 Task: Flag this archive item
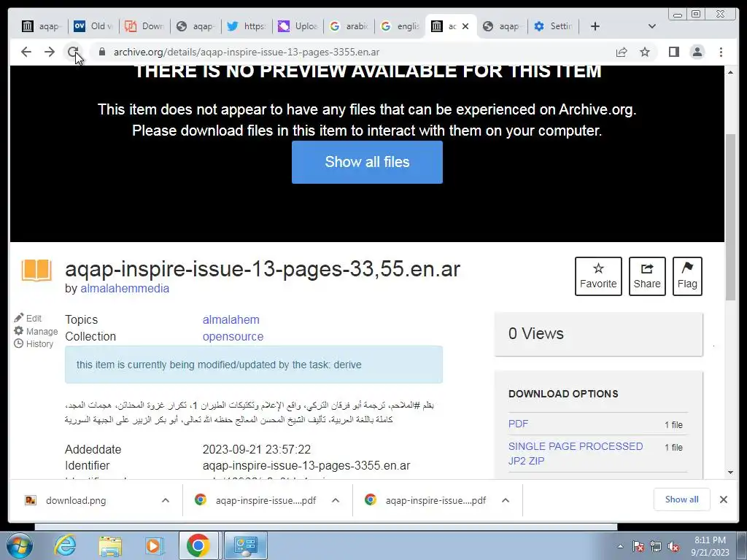click(687, 276)
